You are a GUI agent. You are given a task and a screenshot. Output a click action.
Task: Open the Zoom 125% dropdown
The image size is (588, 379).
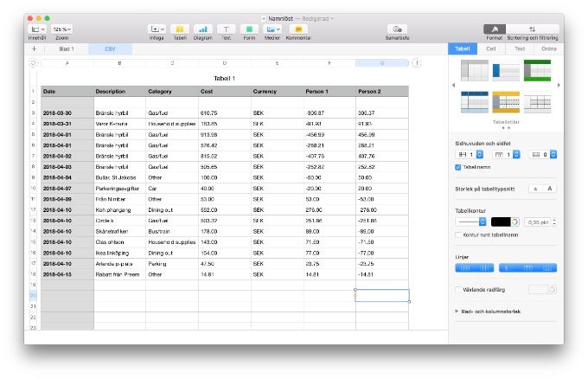click(61, 29)
